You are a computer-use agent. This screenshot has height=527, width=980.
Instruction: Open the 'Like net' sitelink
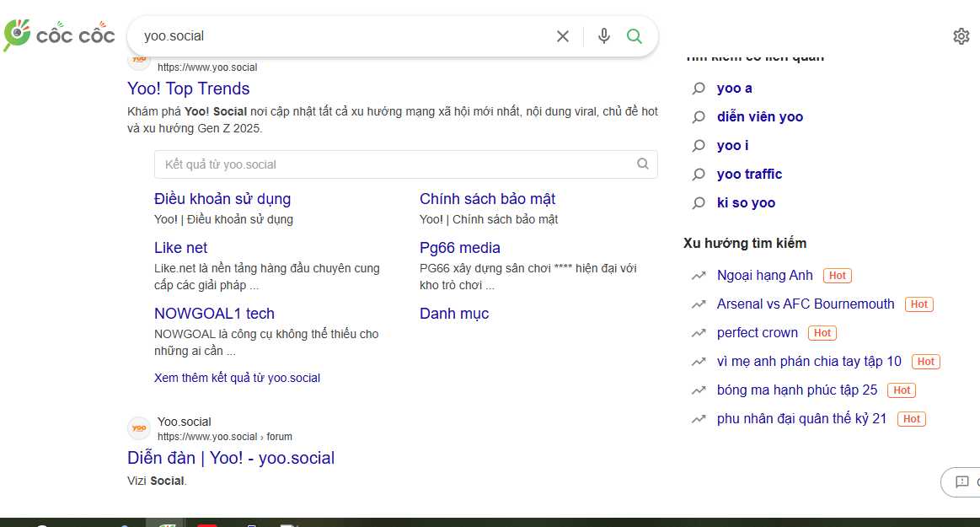[x=180, y=248]
